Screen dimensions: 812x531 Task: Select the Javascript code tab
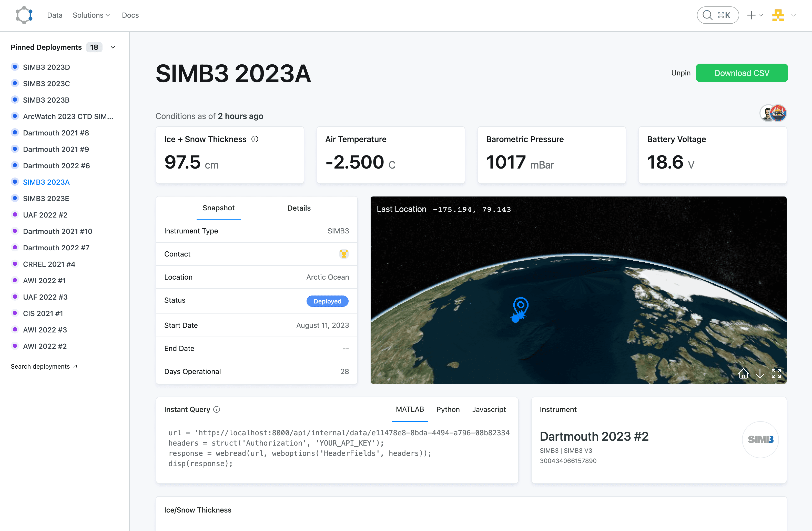pos(489,409)
